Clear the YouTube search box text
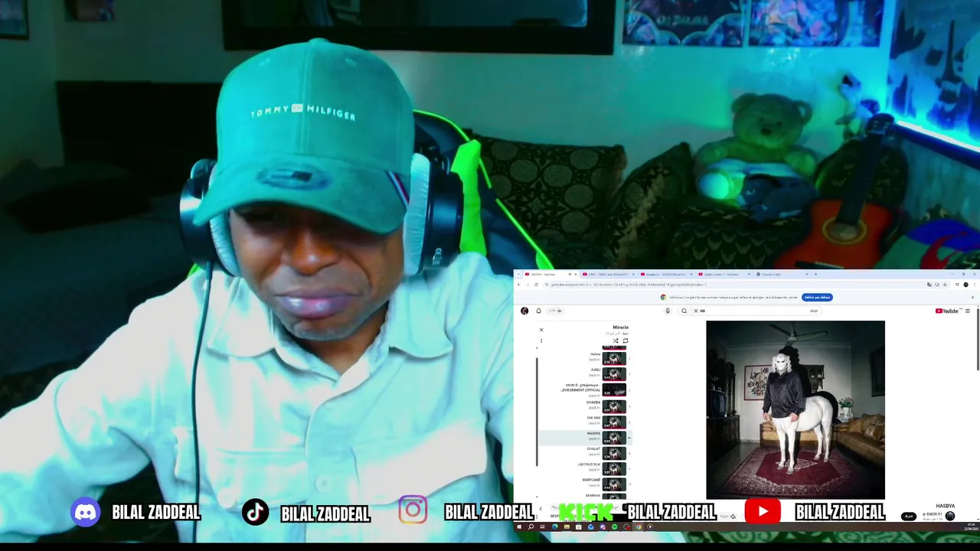 coord(696,311)
